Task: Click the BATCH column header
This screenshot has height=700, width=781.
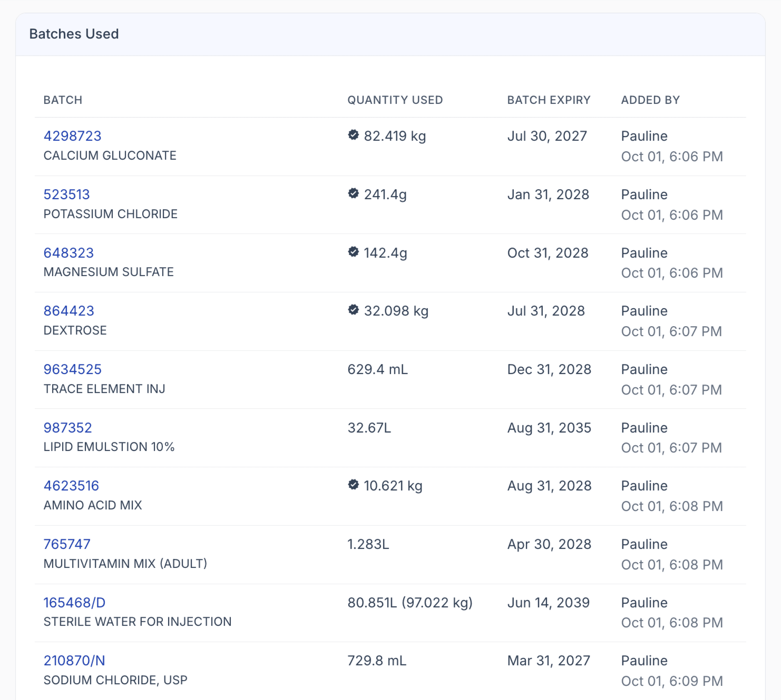Action: 63,100
